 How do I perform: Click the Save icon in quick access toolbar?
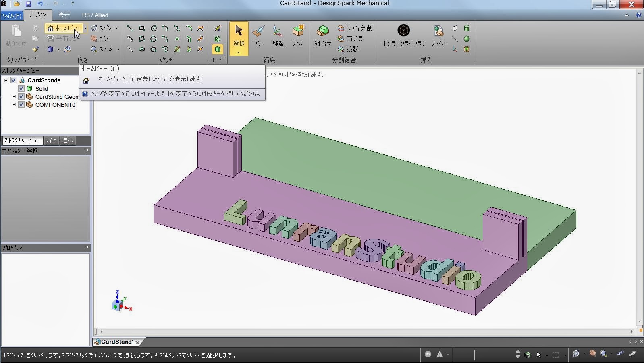pos(29,4)
